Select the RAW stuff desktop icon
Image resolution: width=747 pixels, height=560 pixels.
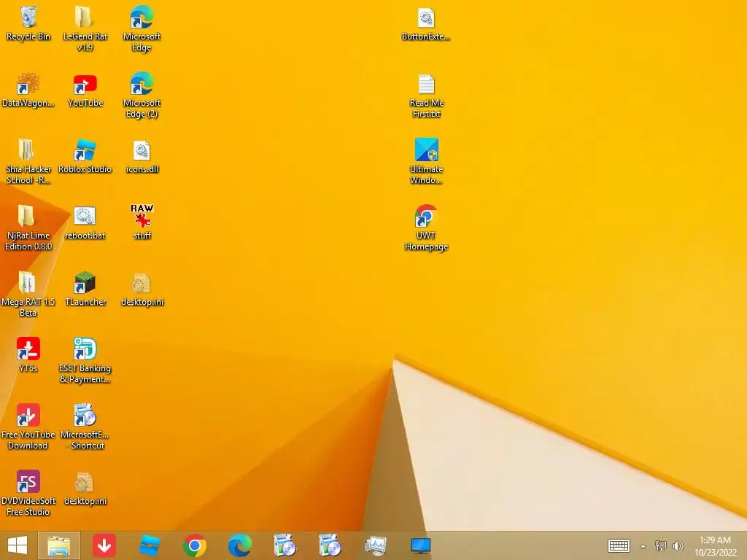pos(142,223)
